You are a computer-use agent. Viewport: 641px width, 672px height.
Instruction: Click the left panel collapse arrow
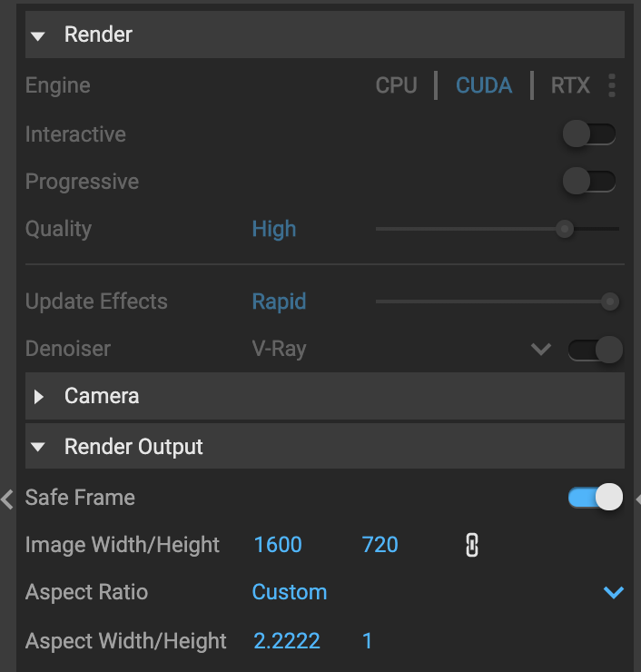click(x=7, y=498)
